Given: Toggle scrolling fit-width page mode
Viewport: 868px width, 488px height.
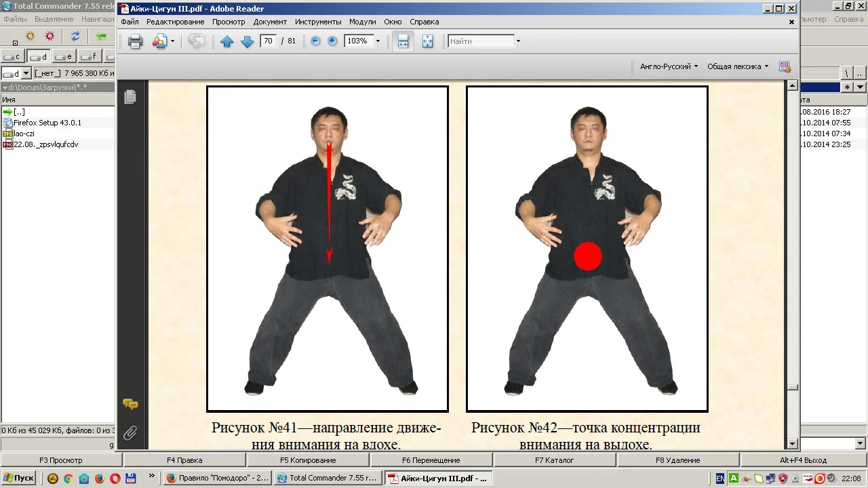Looking at the screenshot, I should pos(403,41).
